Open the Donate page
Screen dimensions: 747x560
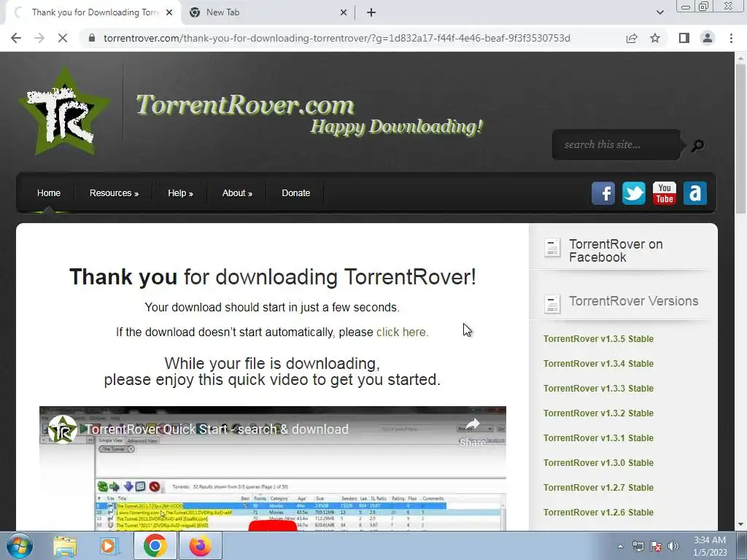[296, 192]
